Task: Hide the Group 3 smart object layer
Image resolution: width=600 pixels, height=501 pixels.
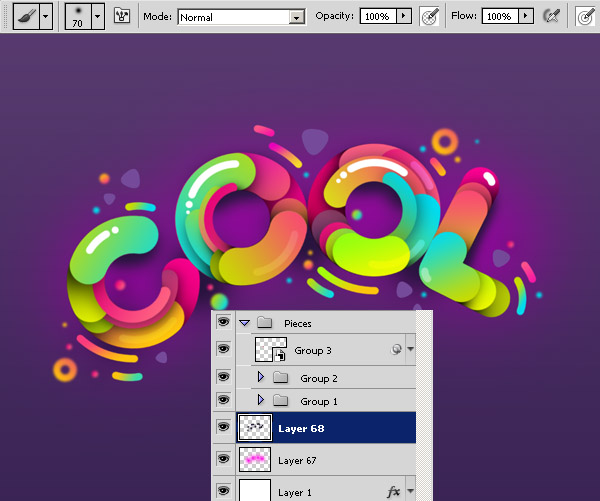Action: pos(223,349)
